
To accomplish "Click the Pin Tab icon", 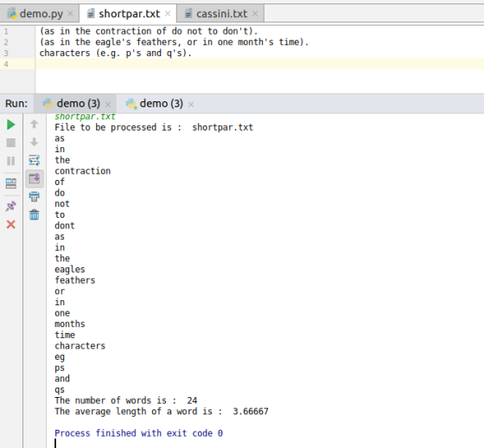I will pyautogui.click(x=10, y=206).
